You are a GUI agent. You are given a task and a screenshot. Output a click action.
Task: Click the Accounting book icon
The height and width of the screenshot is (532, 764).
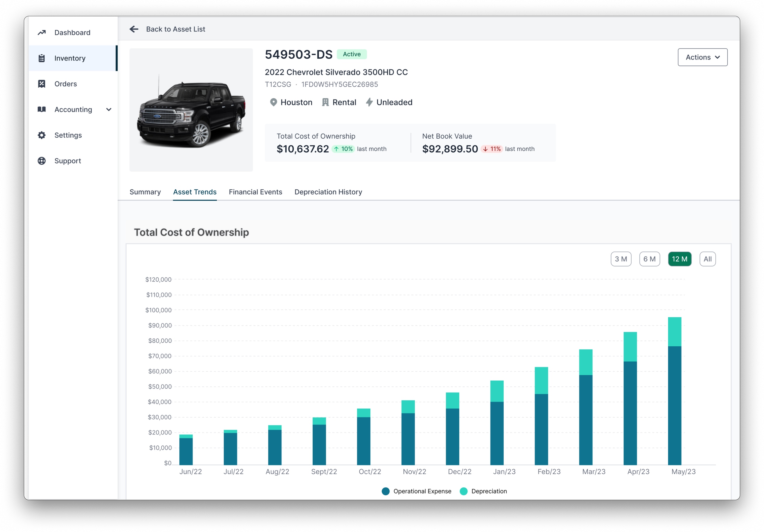pyautogui.click(x=42, y=109)
